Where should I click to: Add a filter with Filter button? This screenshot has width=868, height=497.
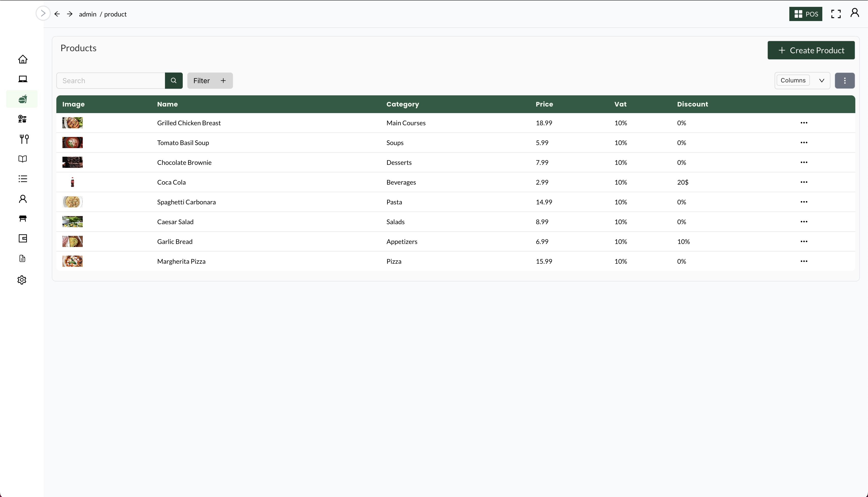point(210,81)
